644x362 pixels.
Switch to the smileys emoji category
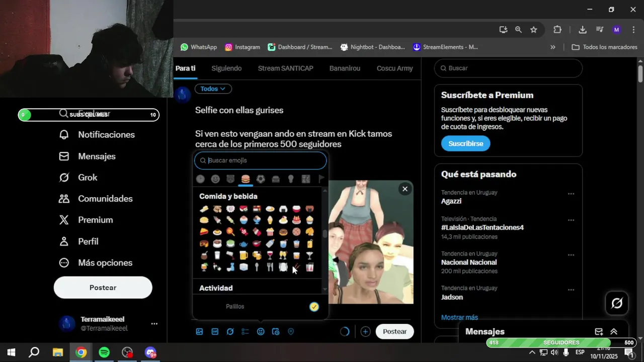215,178
